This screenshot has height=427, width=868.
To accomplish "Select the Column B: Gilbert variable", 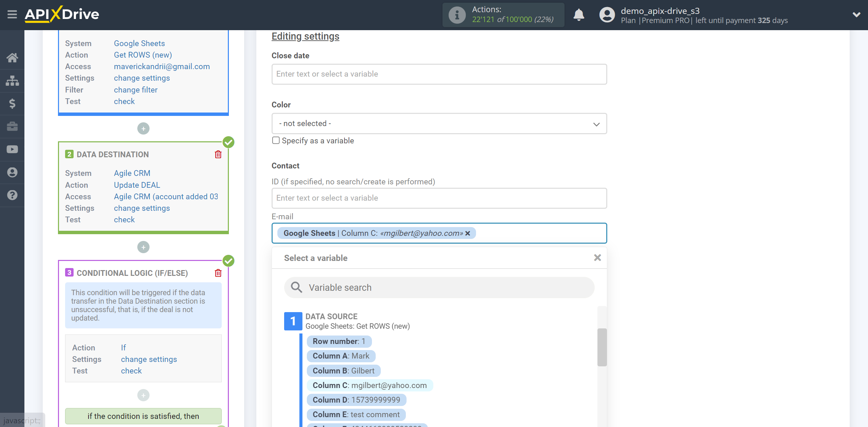I will (x=343, y=371).
